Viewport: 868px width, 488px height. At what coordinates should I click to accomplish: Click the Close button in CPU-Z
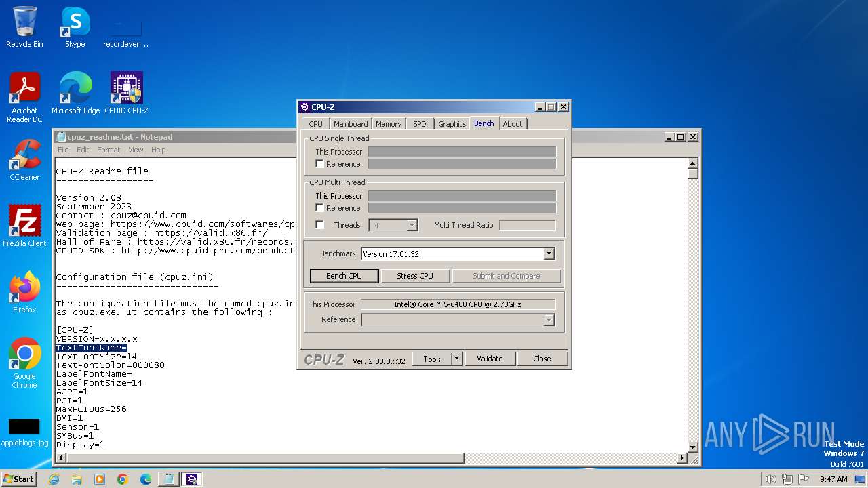pyautogui.click(x=542, y=359)
